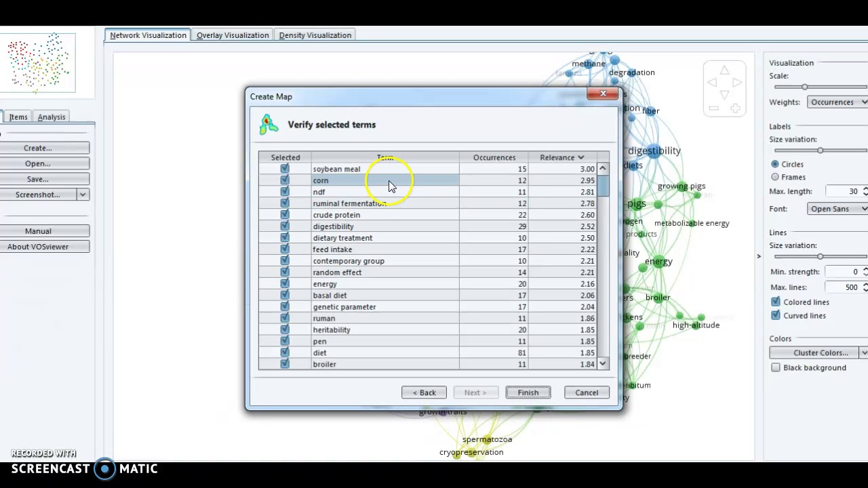Sort by Occurrences column header
The image size is (868, 488).
(494, 157)
